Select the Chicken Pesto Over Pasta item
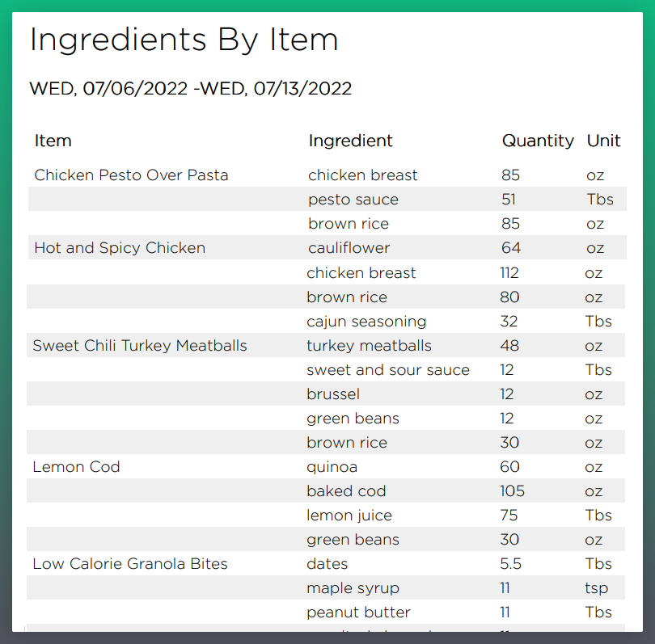Viewport: 655px width, 644px height. (131, 175)
